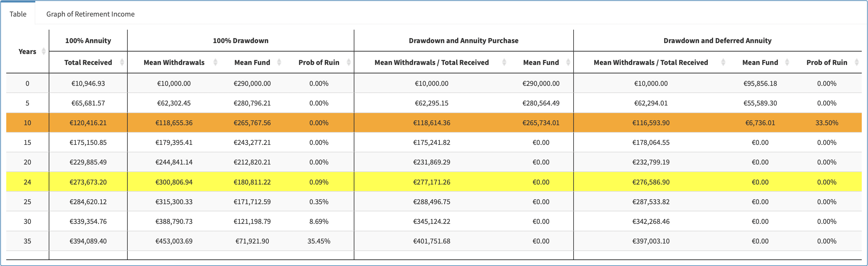Image resolution: width=868 pixels, height=266 pixels.
Task: Select the €453,003.69 Mean Withdrawals cell
Action: point(174,241)
